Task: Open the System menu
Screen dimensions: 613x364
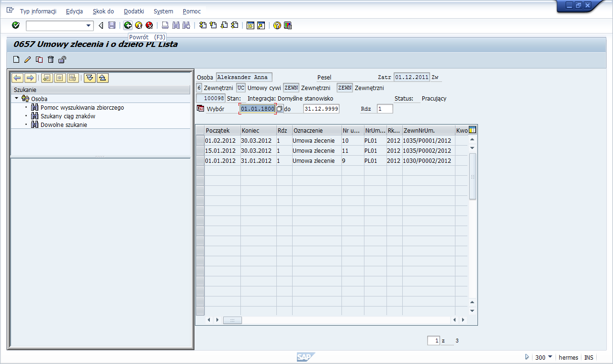Action: pyautogui.click(x=163, y=11)
